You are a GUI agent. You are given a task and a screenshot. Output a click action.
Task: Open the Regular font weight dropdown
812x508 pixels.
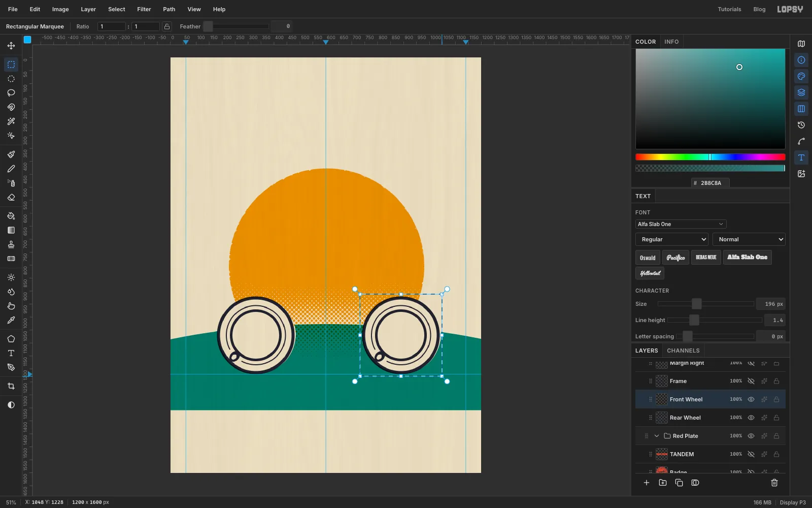pos(671,239)
